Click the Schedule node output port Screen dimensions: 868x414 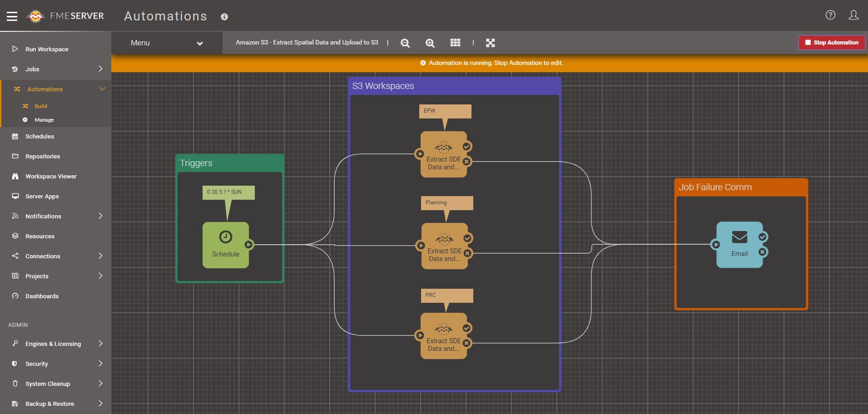(248, 245)
